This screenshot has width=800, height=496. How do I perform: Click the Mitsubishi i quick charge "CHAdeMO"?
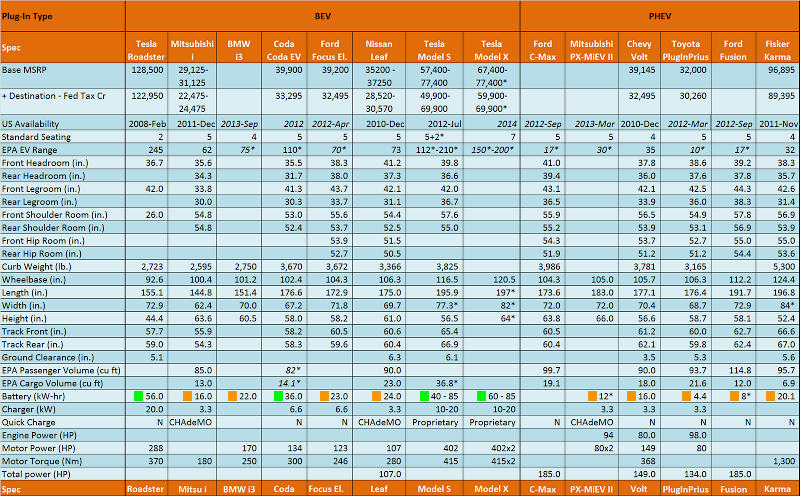pos(190,422)
